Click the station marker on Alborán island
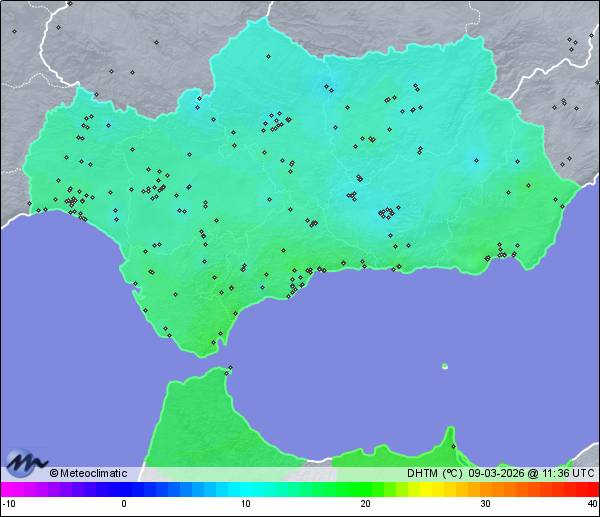Image resolution: width=600 pixels, height=517 pixels. (444, 366)
